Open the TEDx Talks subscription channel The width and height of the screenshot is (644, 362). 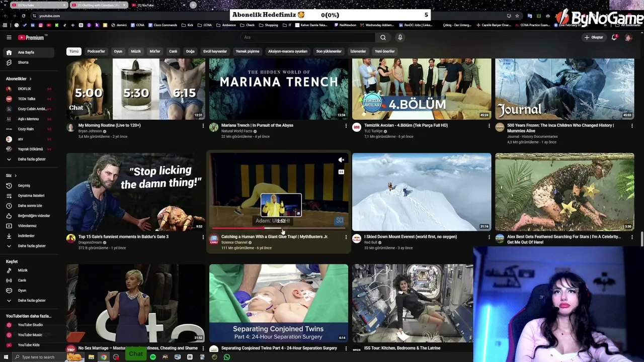[x=28, y=99]
